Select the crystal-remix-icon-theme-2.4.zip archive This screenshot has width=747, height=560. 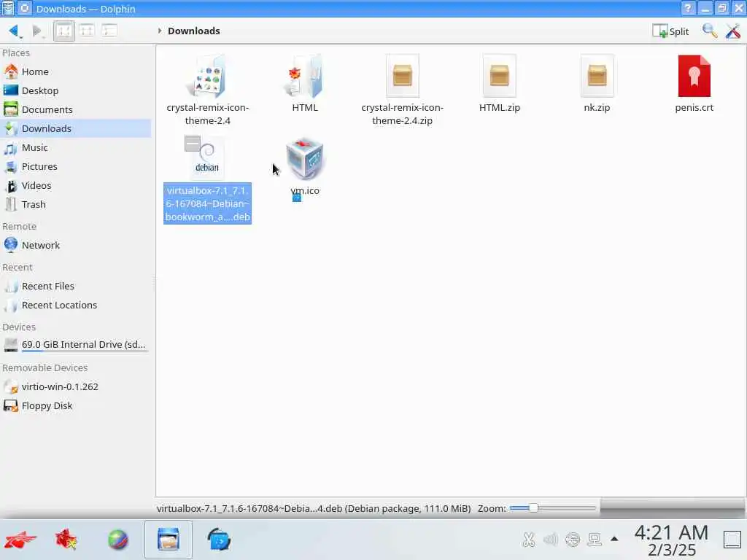403,76
